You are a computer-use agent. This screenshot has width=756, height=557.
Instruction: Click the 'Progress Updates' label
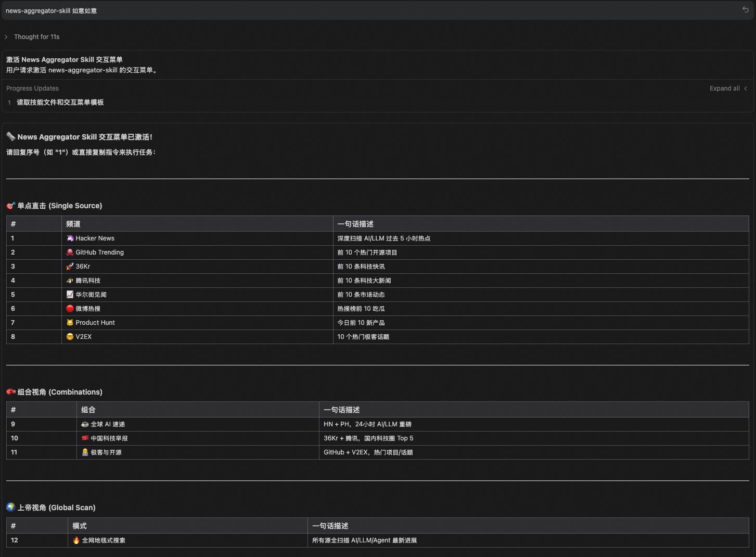(x=32, y=88)
